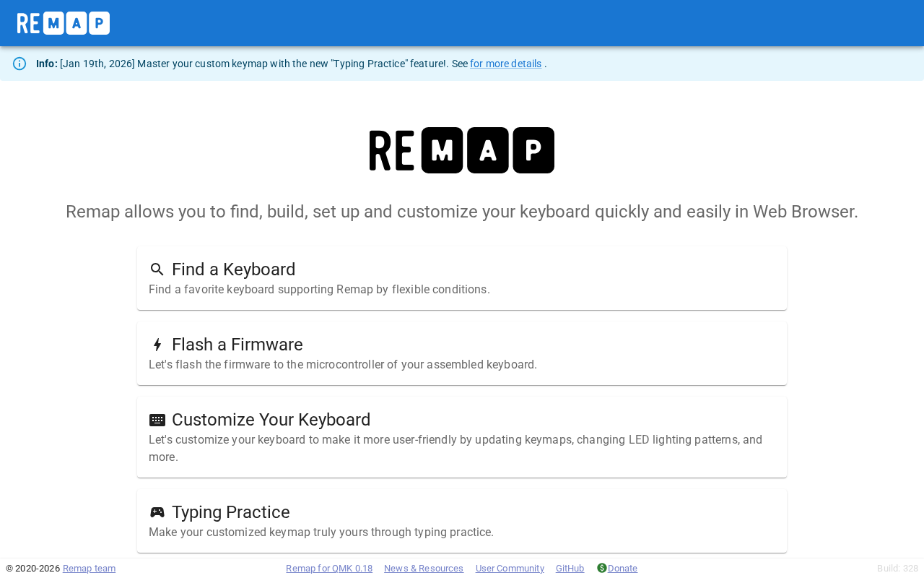The width and height of the screenshot is (924, 578).
Task: Click the gamepad icon beside Typing Practice
Action: click(x=157, y=512)
